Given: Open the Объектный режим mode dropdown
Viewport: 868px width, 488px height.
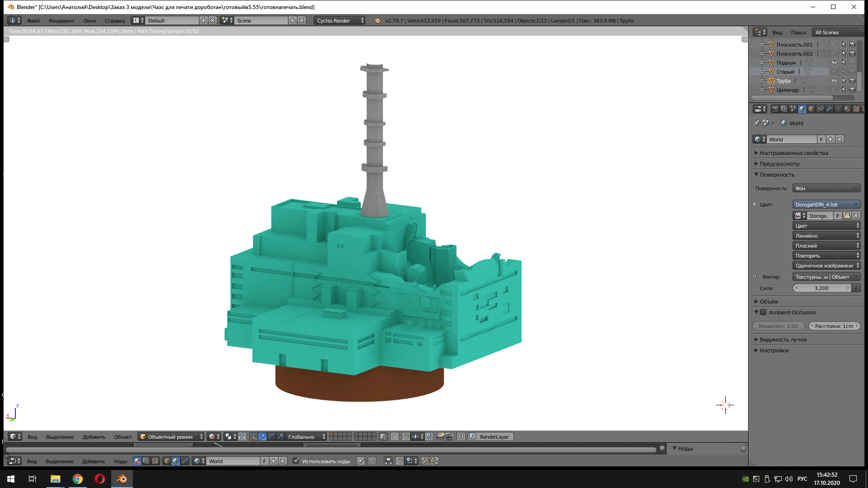Looking at the screenshot, I should tap(171, 437).
